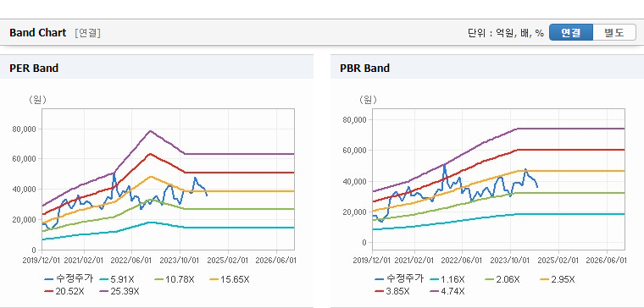
Task: Toggle 4.74X series in PBR legend
Action: click(447, 291)
